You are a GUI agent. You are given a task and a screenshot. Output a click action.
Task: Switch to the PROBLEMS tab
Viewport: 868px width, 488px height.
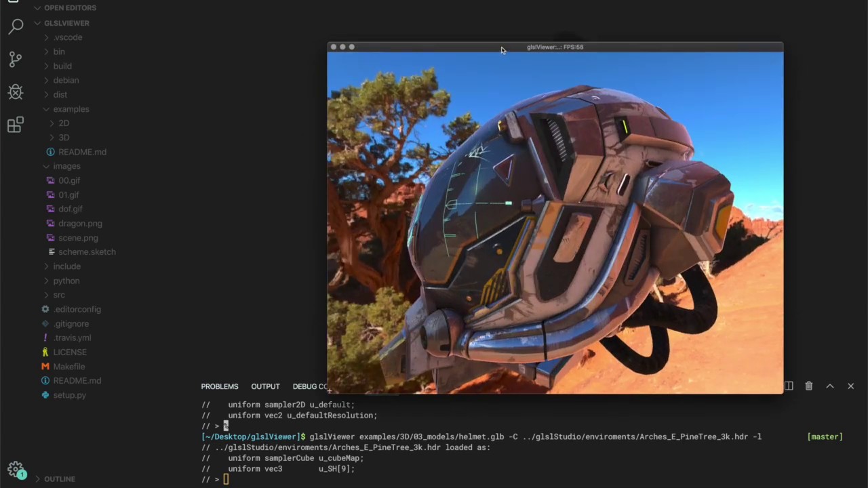219,386
